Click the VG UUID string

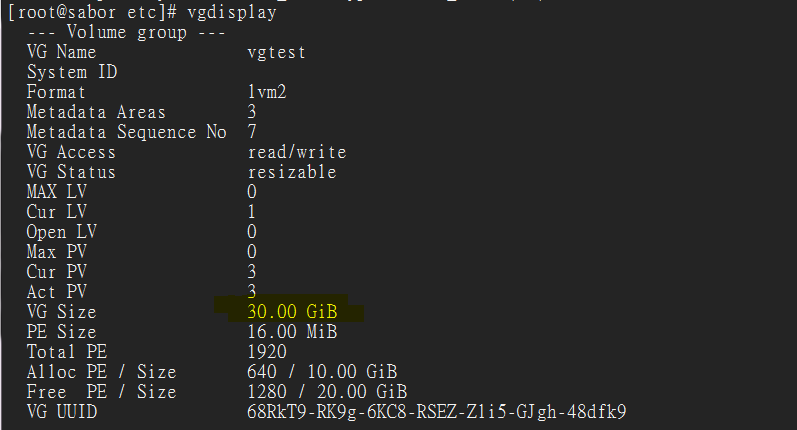click(x=437, y=412)
